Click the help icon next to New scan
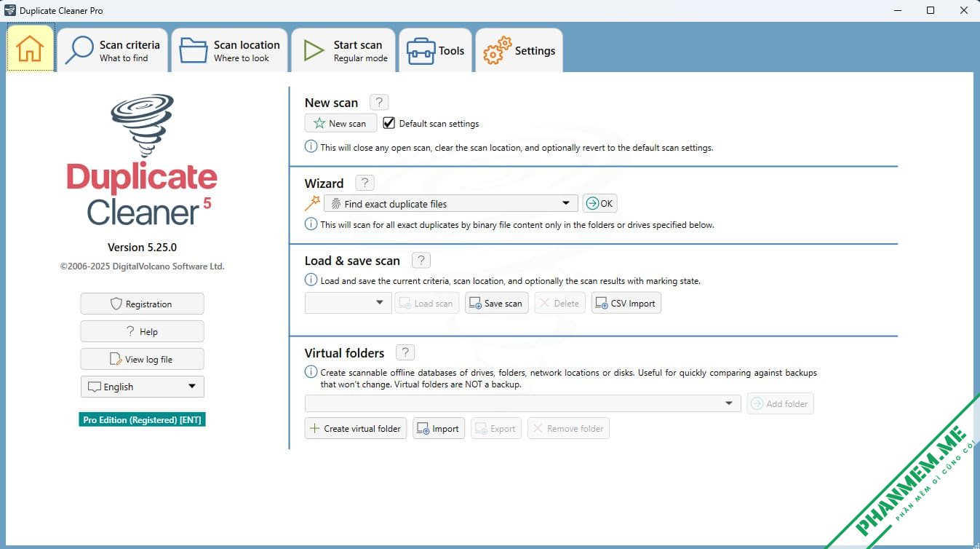980x549 pixels. pyautogui.click(x=379, y=102)
